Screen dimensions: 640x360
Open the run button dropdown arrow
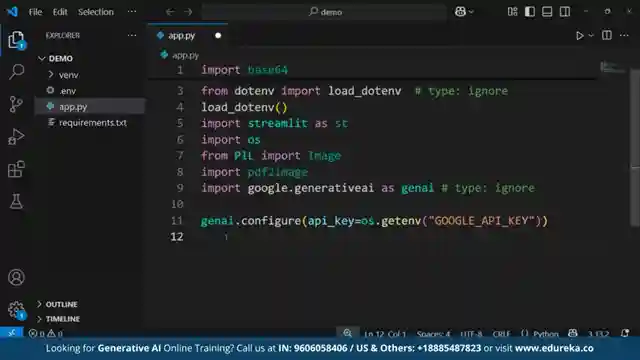[591, 36]
